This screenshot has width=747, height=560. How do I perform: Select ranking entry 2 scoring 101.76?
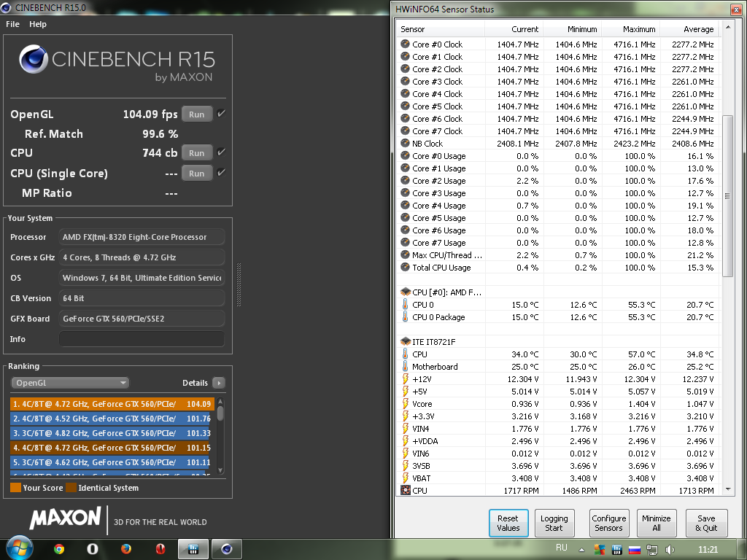tap(112, 419)
